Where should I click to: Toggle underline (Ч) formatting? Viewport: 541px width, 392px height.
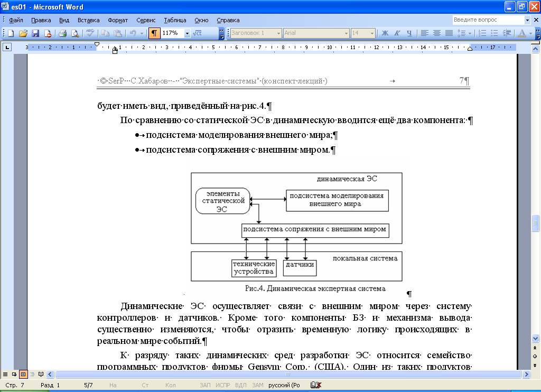409,33
